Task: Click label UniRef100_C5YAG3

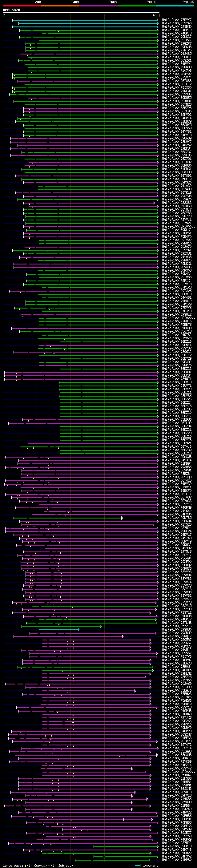Action: pyautogui.click(x=177, y=501)
